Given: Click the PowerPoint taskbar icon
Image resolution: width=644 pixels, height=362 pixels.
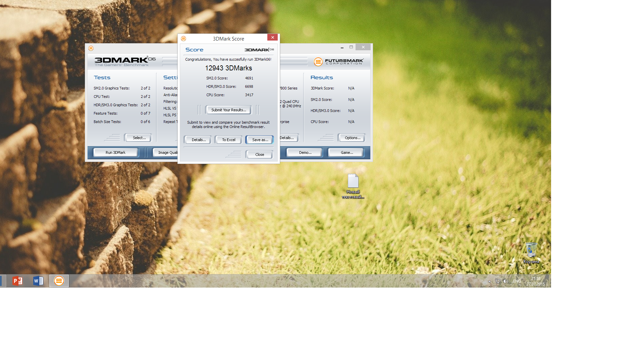Looking at the screenshot, I should pyautogui.click(x=17, y=281).
